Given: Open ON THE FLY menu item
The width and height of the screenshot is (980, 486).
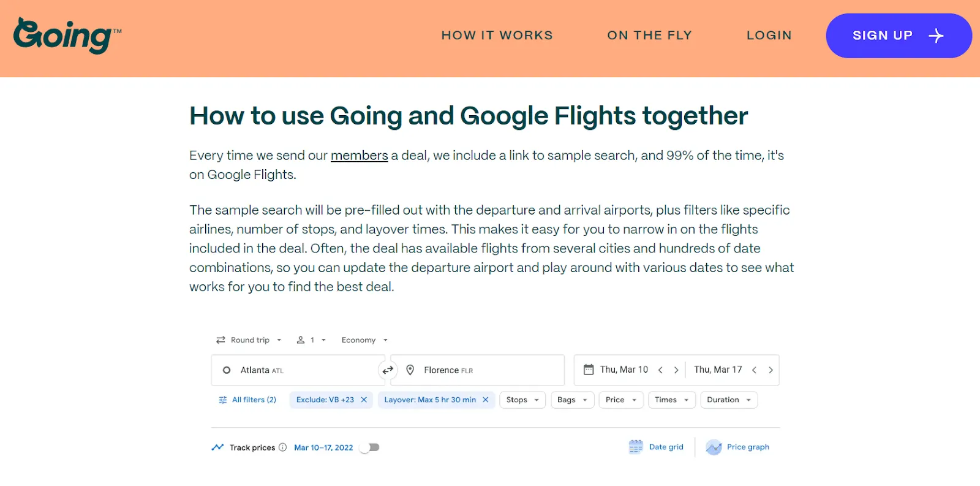Looking at the screenshot, I should (x=649, y=36).
